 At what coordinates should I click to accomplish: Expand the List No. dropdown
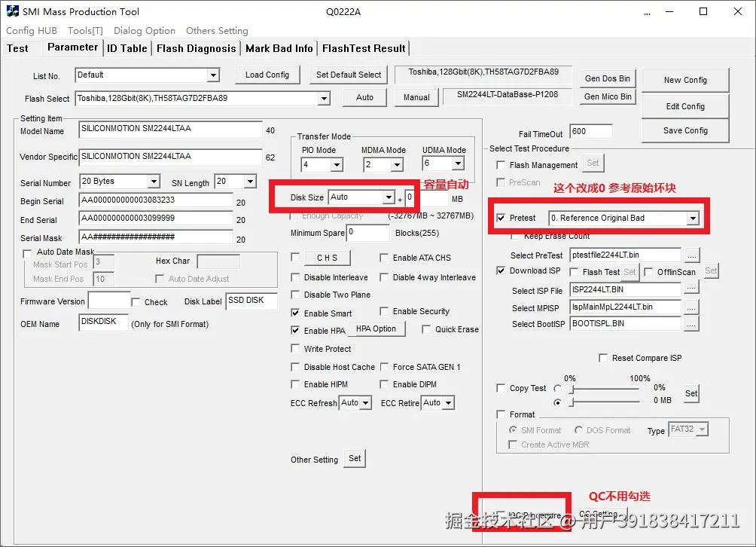[213, 75]
